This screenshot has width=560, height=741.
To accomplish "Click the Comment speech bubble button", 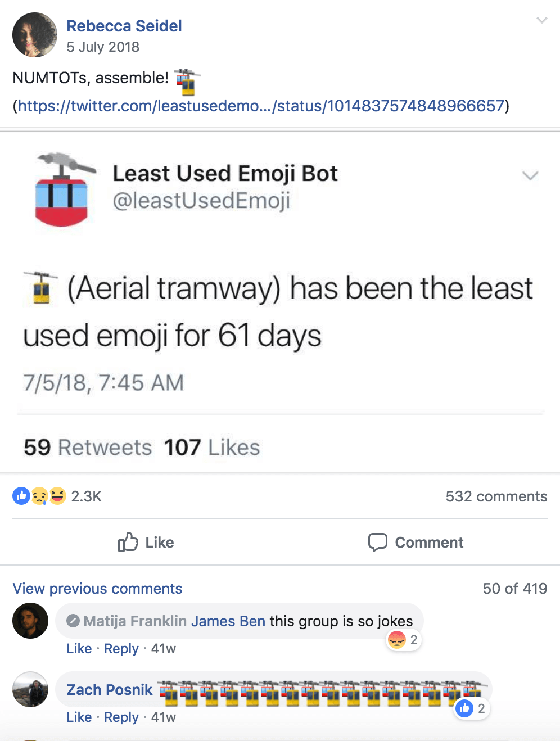I will click(x=416, y=543).
